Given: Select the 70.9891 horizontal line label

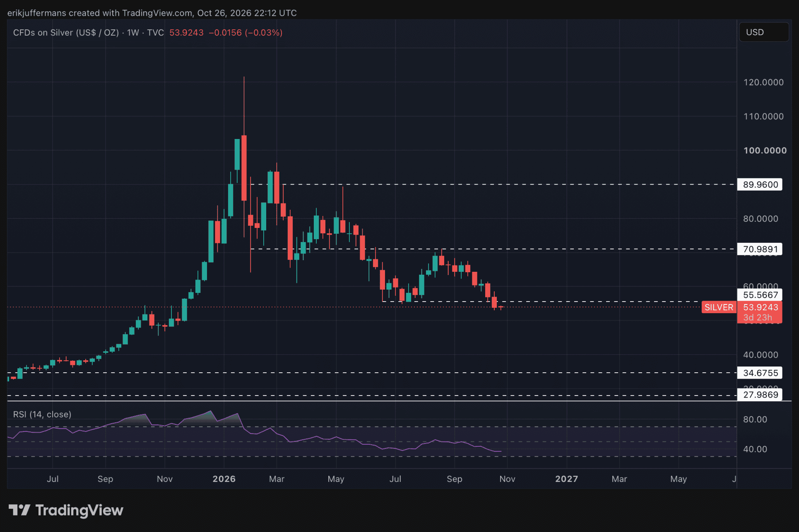Looking at the screenshot, I should pos(760,249).
